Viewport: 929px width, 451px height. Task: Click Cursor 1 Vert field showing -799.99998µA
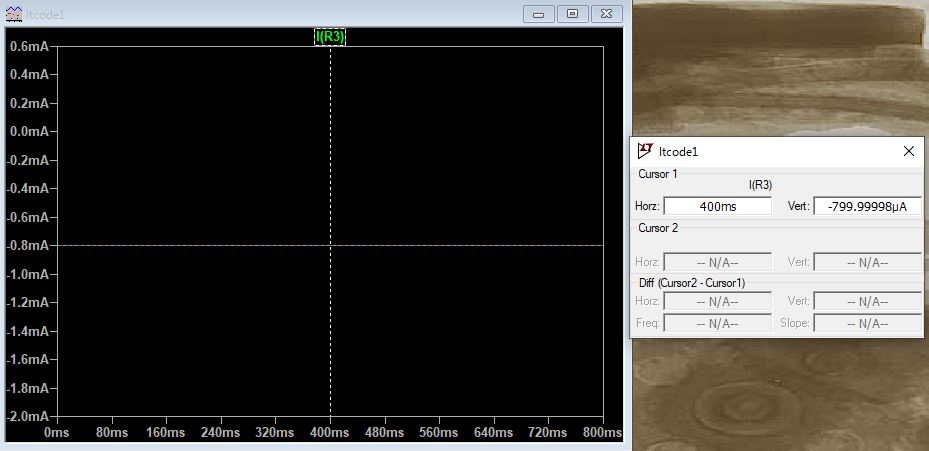867,206
